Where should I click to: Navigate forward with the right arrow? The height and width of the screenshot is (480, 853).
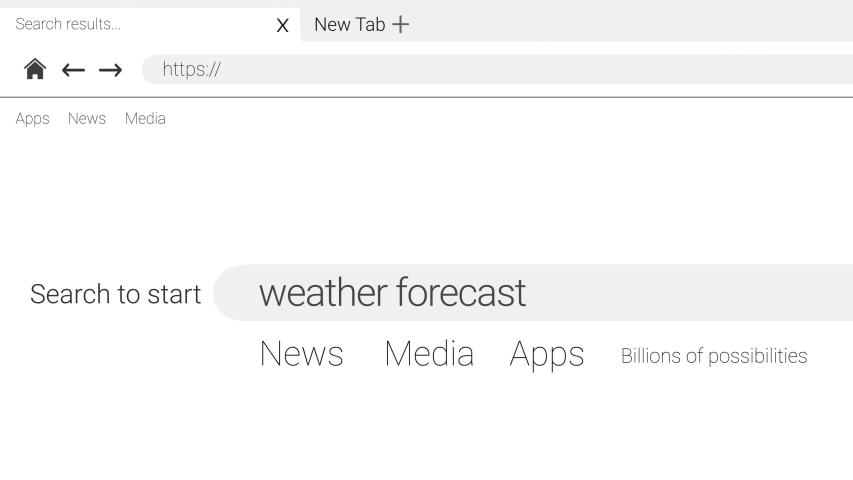click(x=110, y=70)
